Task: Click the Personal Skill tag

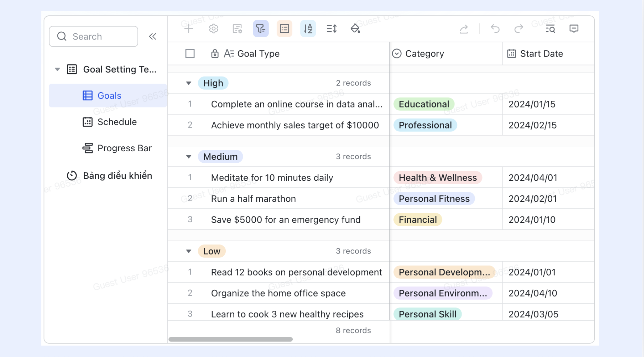Action: pos(427,314)
